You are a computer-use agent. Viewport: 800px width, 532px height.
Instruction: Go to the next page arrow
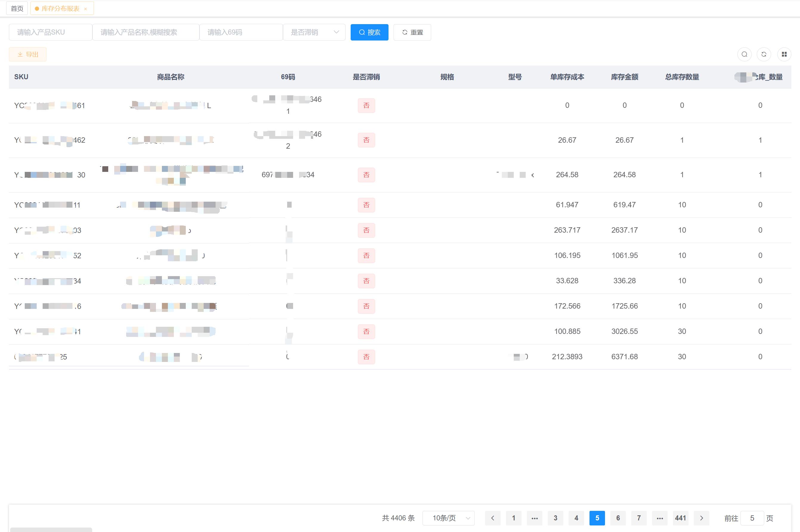click(702, 518)
